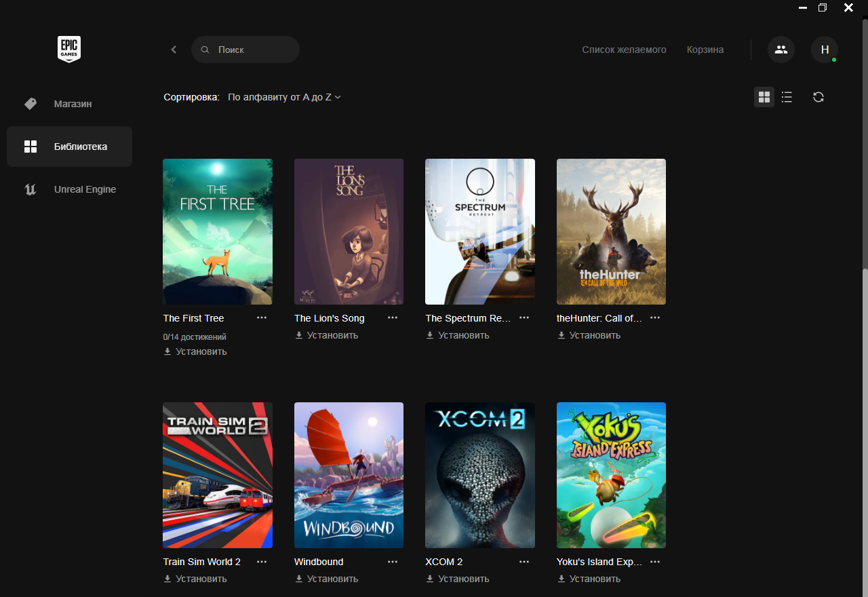This screenshot has height=597, width=868.
Task: Install The First Tree
Action: (195, 351)
